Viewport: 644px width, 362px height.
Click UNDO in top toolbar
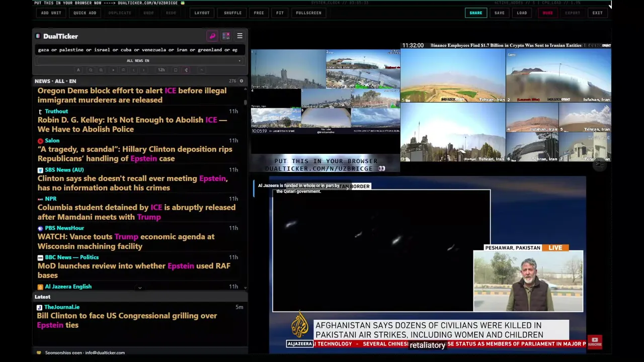[x=148, y=13]
